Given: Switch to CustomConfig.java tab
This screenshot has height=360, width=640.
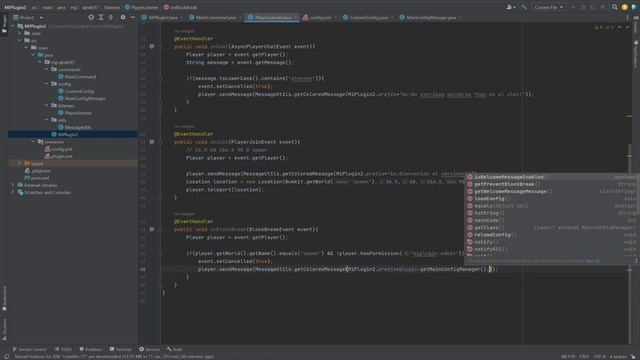Looking at the screenshot, I should coord(368,18).
